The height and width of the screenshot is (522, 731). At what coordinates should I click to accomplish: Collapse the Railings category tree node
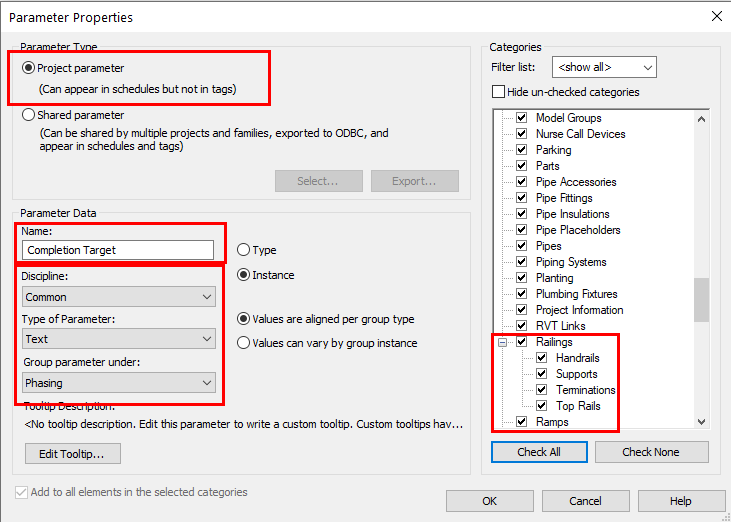[503, 342]
